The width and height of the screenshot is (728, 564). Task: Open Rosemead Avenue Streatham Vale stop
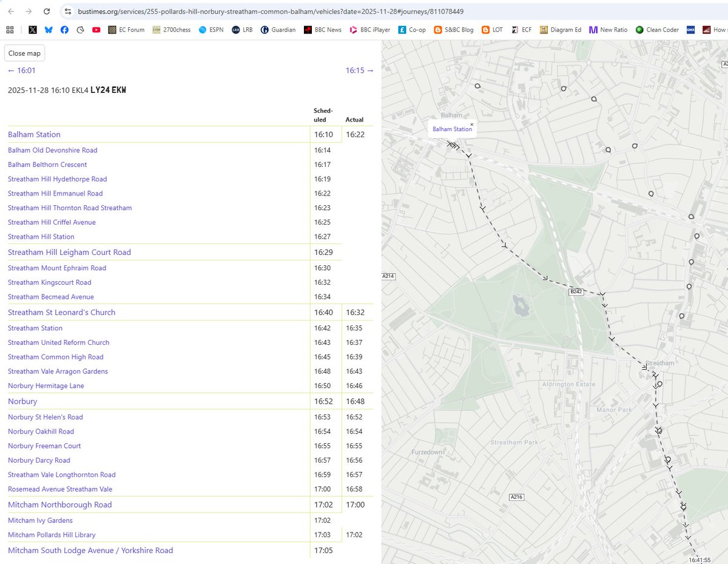click(x=60, y=489)
